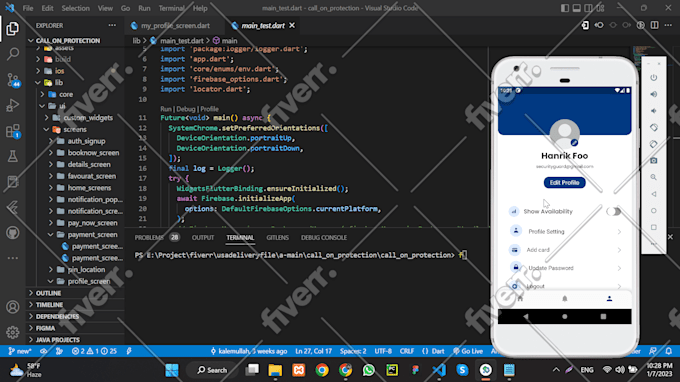Open Update Password in the phone app

(565, 268)
